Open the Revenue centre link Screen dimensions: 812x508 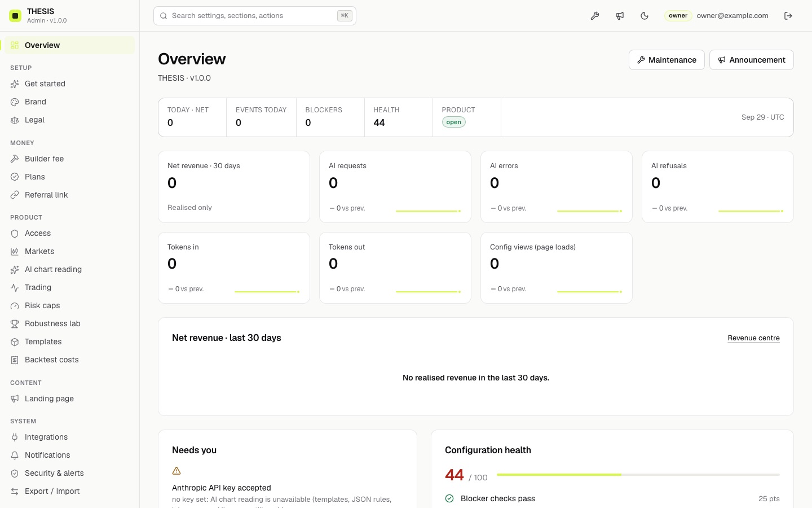[754, 338]
